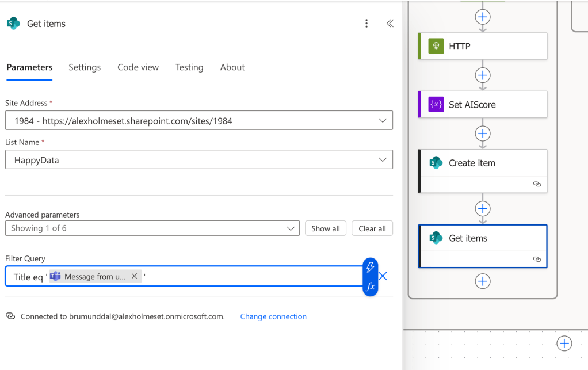
Task: Switch to the Code view tab
Action: [x=138, y=67]
